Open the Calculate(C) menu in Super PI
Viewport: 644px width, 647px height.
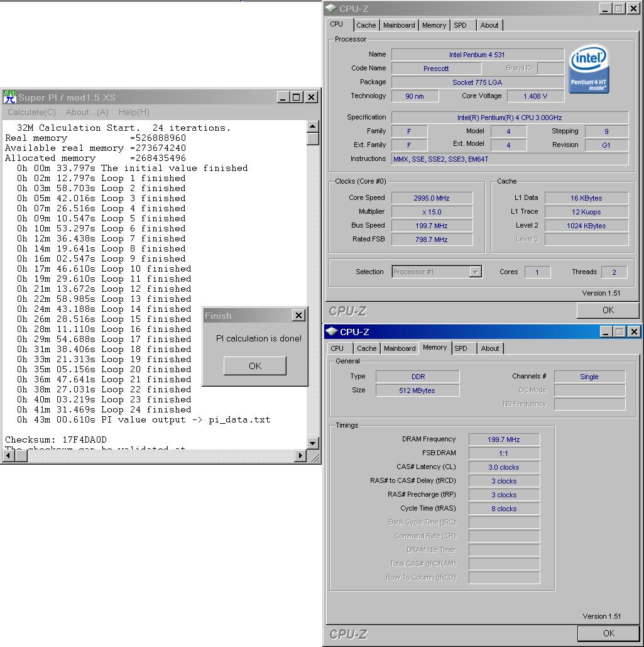pyautogui.click(x=32, y=112)
